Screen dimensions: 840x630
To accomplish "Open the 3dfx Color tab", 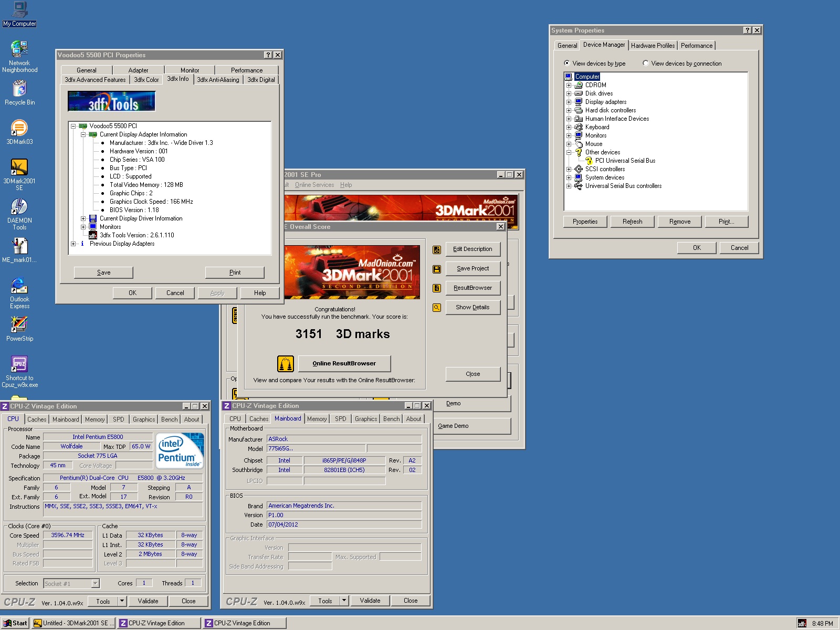I will click(146, 80).
